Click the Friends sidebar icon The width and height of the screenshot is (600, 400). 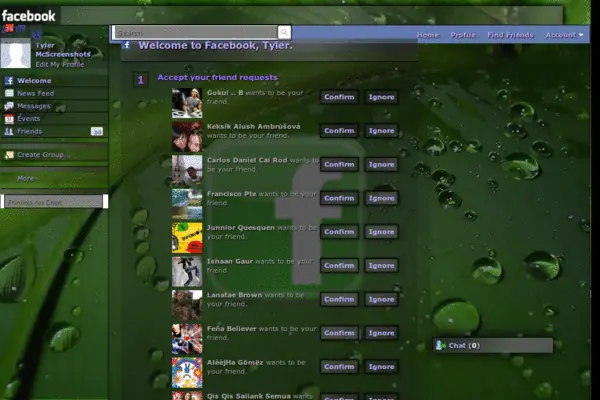pyautogui.click(x=9, y=131)
